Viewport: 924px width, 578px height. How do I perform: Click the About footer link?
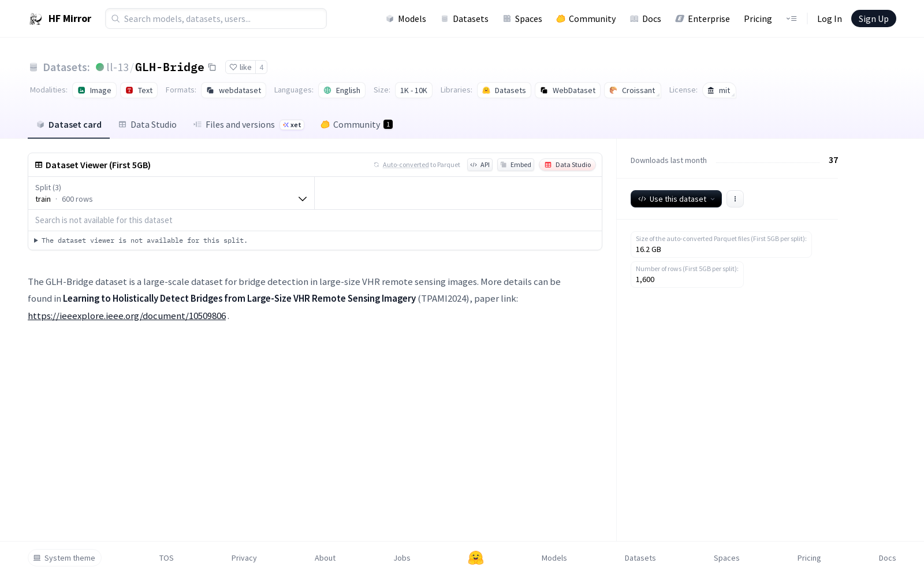tap(325, 558)
